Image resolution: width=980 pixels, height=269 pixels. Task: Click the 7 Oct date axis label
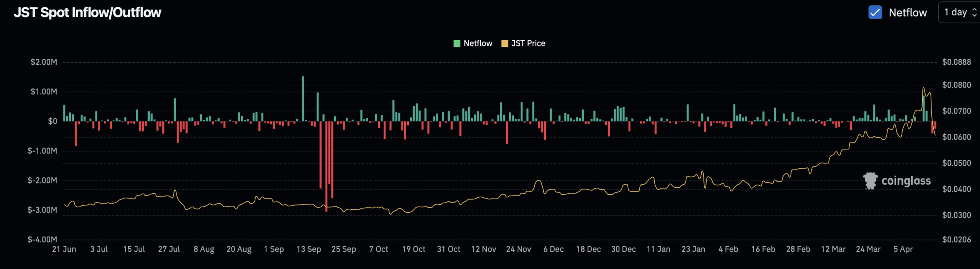click(379, 249)
